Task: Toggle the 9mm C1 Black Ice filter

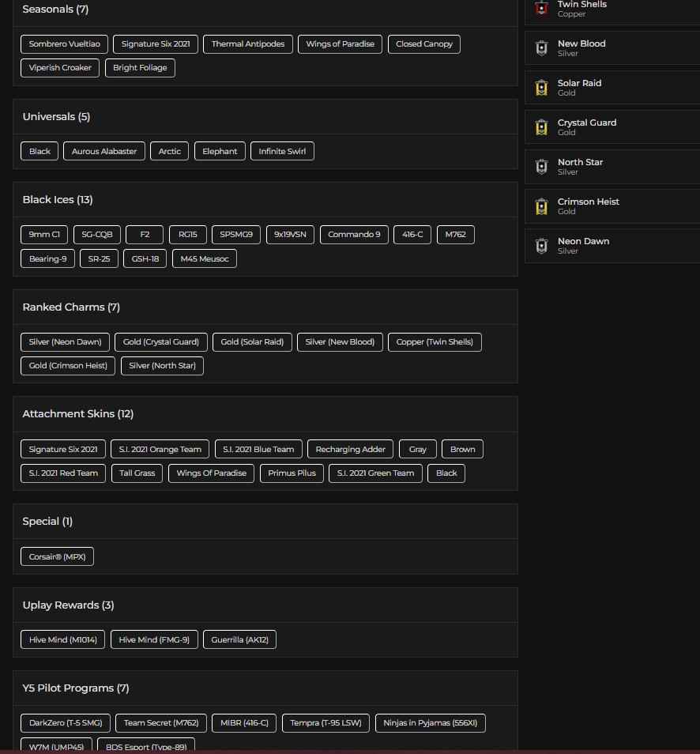Action: pyautogui.click(x=43, y=234)
